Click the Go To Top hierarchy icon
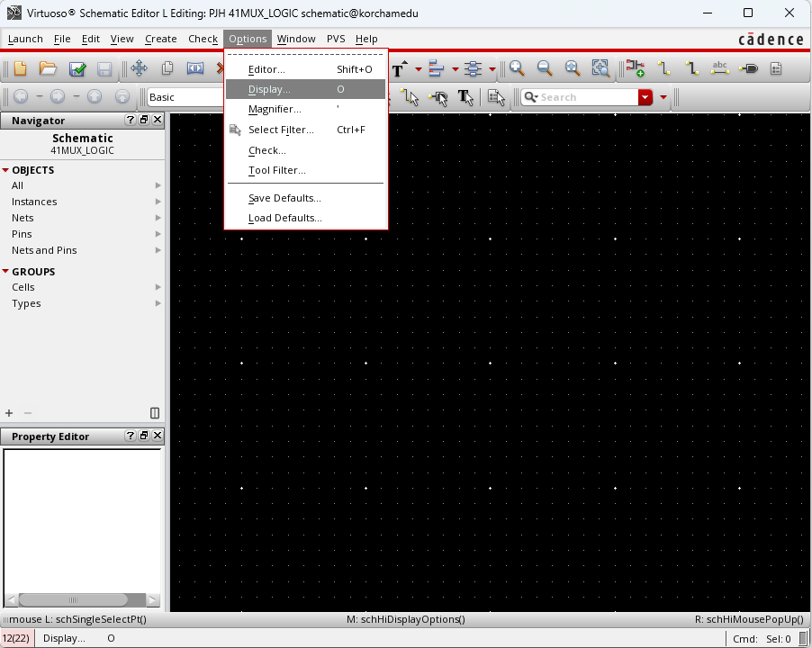812x648 pixels. pos(122,96)
